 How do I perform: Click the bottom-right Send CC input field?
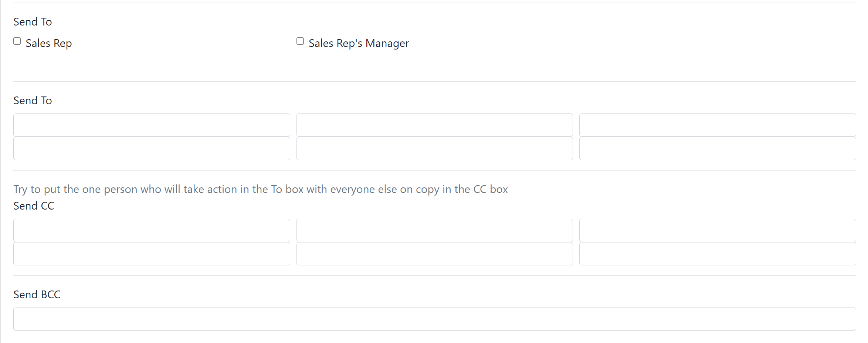(718, 254)
